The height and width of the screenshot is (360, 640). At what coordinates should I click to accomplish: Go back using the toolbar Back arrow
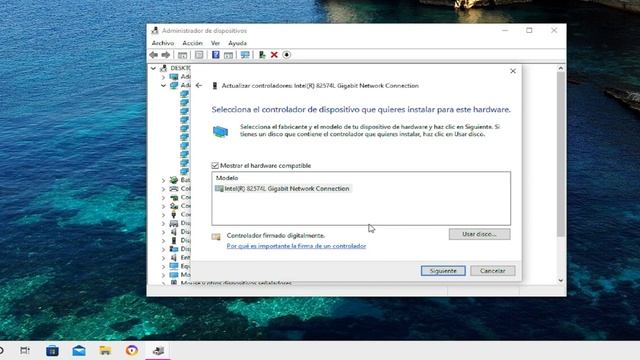tap(153, 55)
